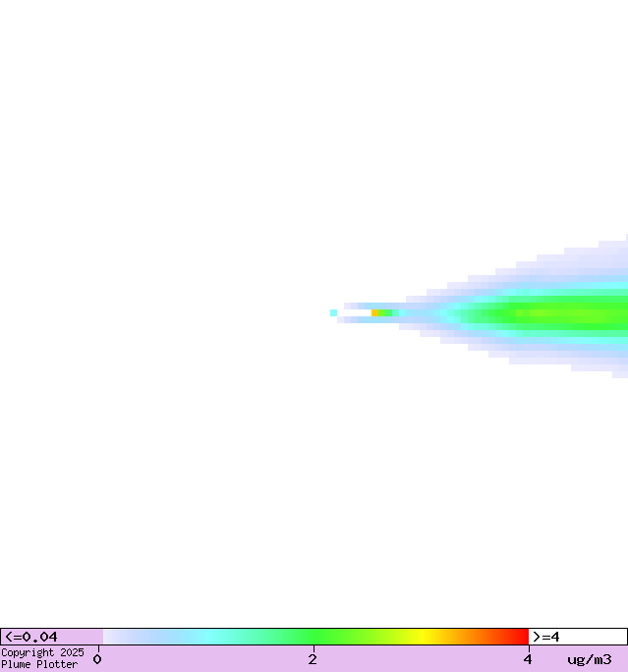Screen dimensions: 628x672
Task: Click the '>=4' legend label
Action: [x=546, y=637]
